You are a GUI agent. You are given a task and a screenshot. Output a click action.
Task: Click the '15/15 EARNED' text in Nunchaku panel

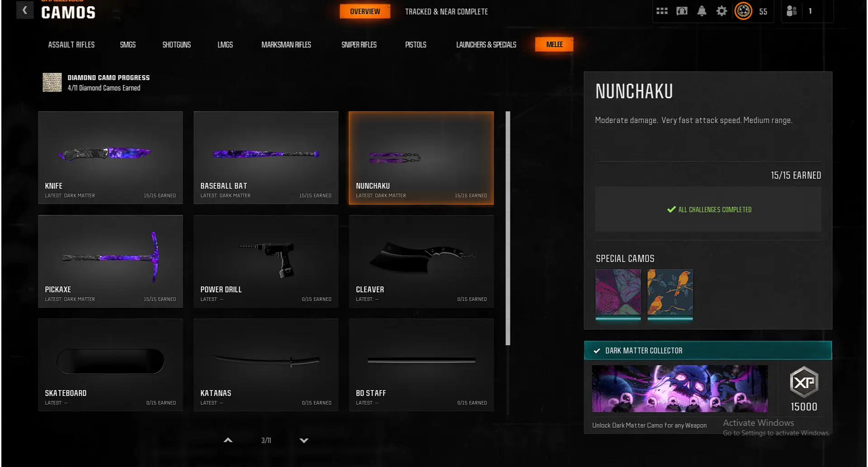pos(796,175)
